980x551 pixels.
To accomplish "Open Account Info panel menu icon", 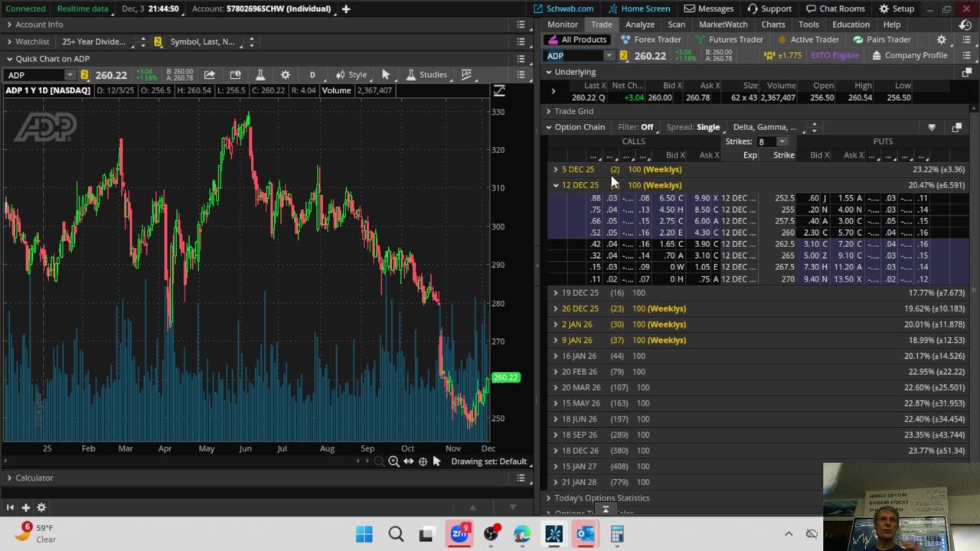I will click(521, 24).
